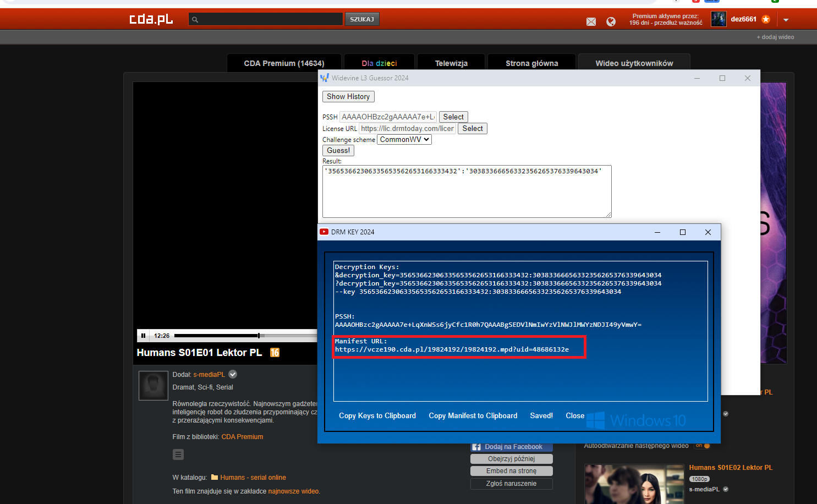Click the Zgłoś naruszenie button

click(512, 484)
